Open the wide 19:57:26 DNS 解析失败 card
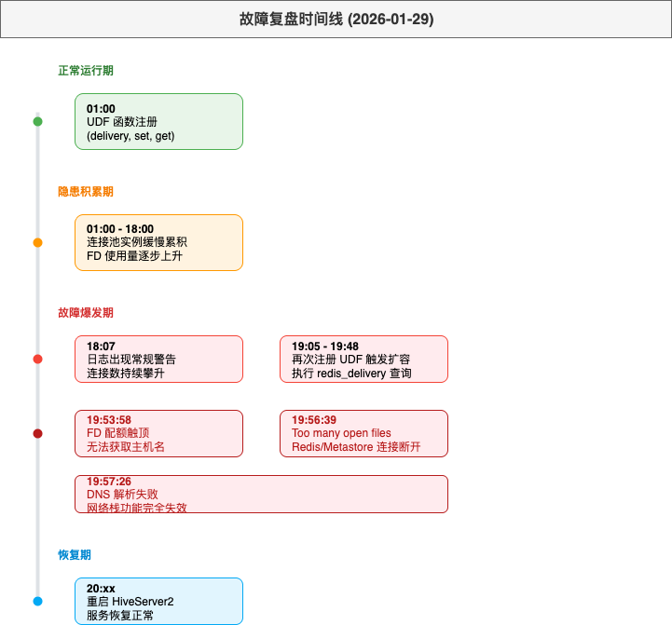The height and width of the screenshot is (625, 672). 261,494
